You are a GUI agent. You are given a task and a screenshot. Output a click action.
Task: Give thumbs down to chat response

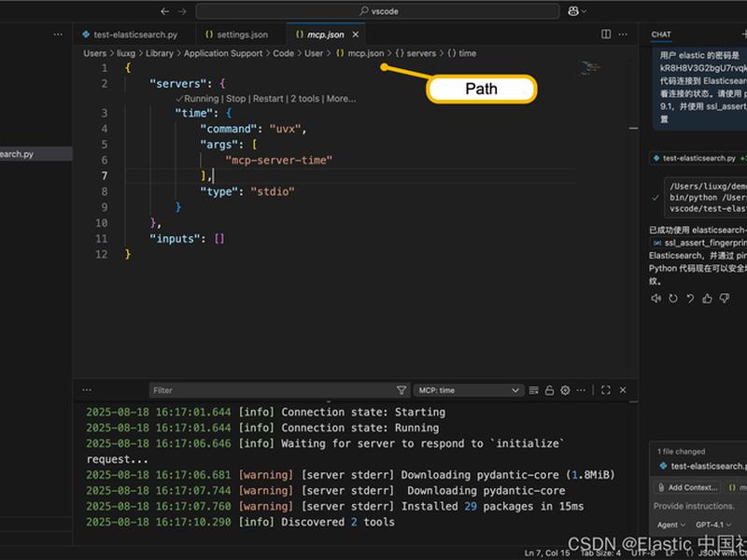click(x=725, y=299)
